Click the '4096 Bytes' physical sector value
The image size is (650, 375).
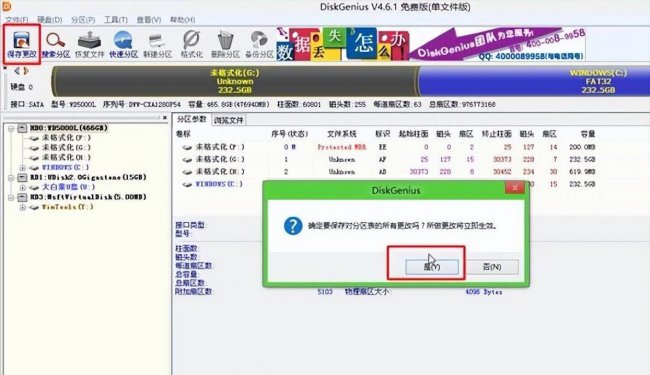coord(483,292)
